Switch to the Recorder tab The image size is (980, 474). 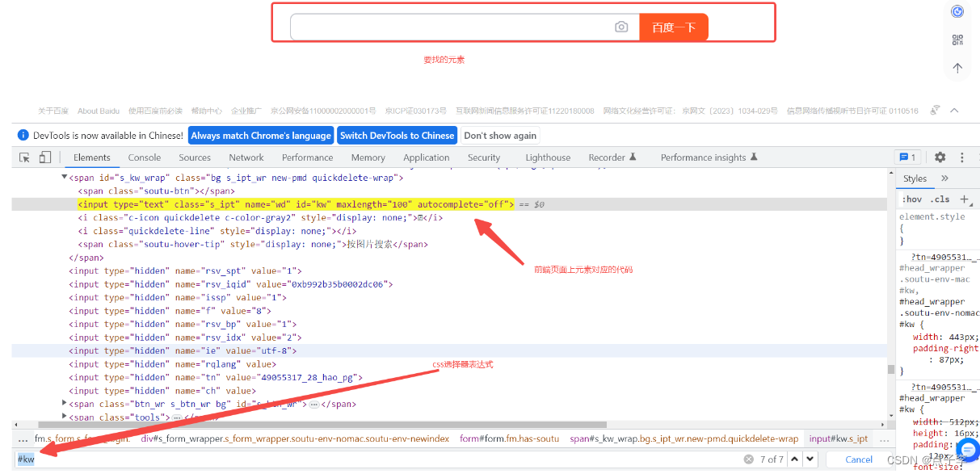click(x=612, y=157)
